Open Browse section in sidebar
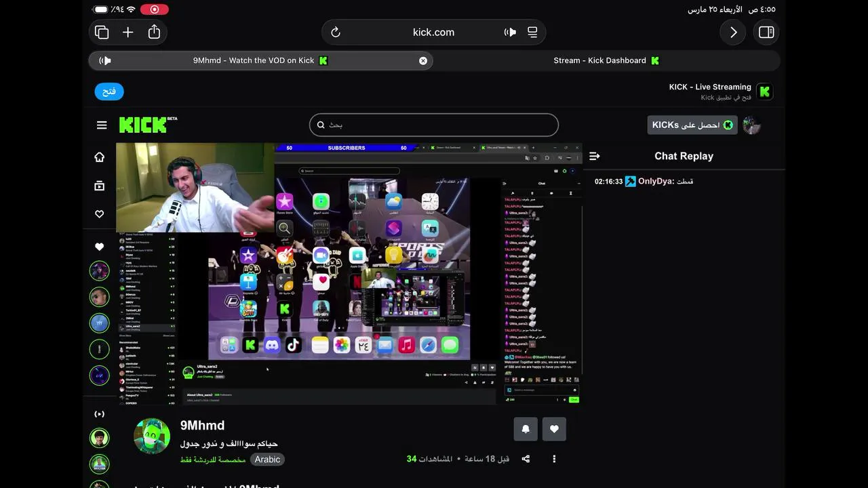Viewport: 868px width, 488px height. (x=100, y=186)
